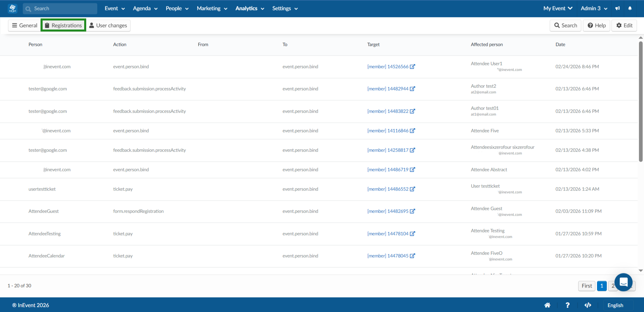Click the Help button

[x=597, y=25]
